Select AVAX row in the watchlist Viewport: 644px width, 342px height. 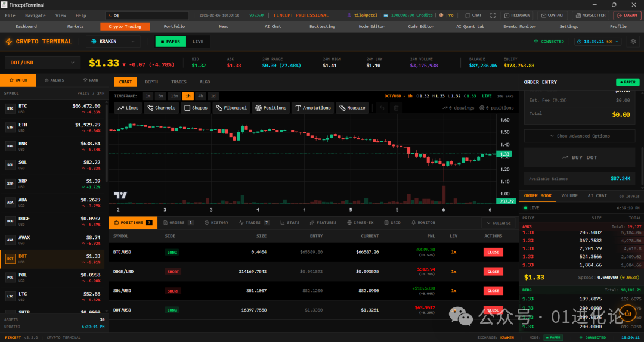(x=54, y=240)
